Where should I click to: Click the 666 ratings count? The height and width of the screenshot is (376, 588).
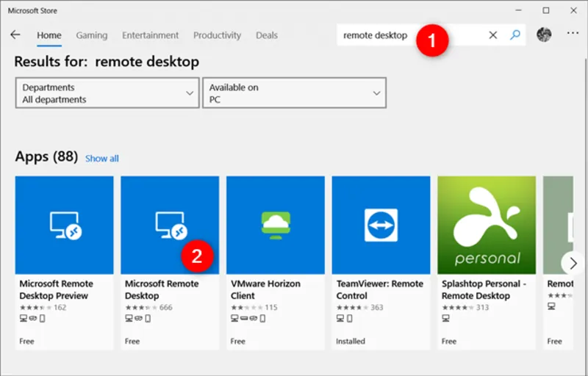166,308
